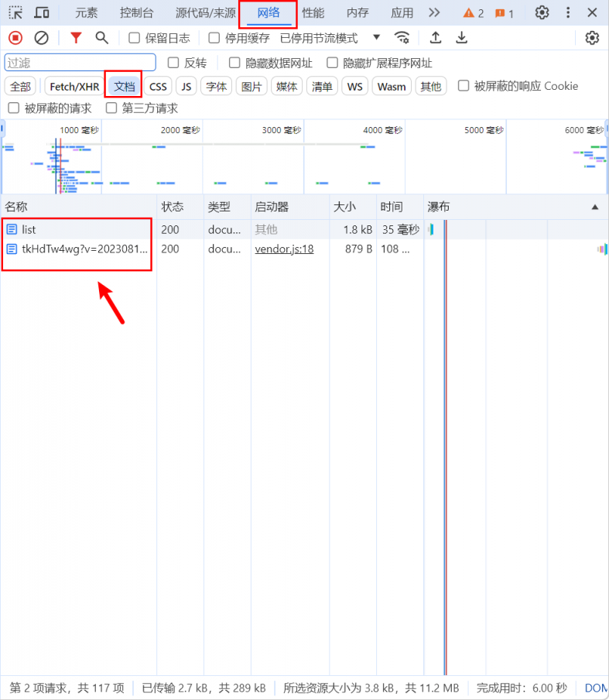
Task: Open the 性能 tab
Action: [313, 13]
